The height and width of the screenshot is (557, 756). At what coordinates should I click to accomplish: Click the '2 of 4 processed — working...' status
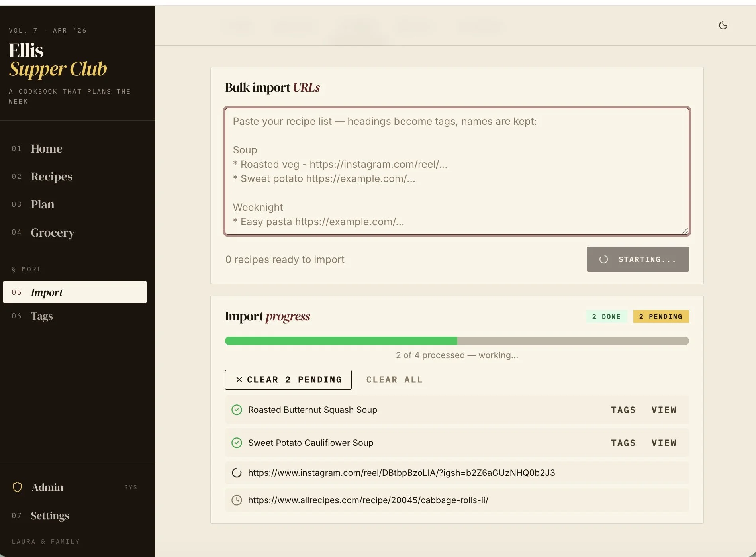[457, 355]
